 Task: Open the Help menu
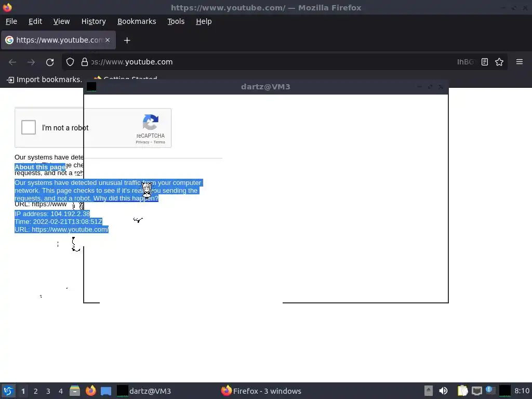tap(204, 21)
